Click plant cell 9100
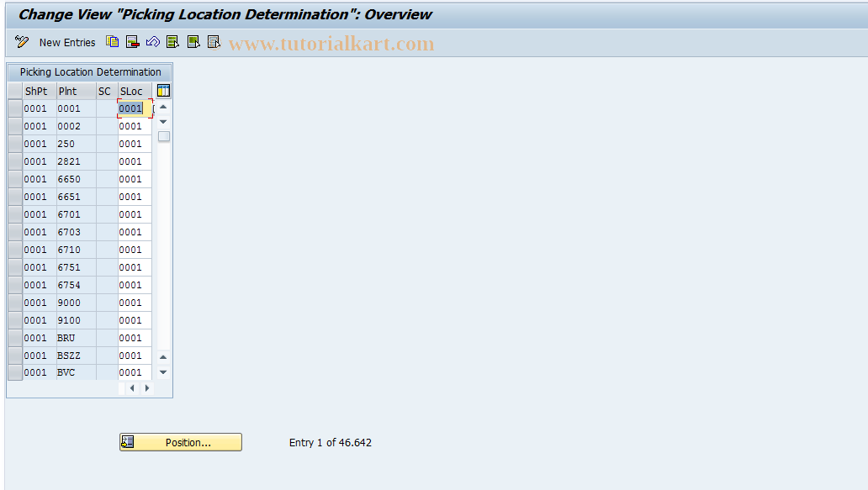Screen dimensions: 868x490 pyautogui.click(x=77, y=321)
